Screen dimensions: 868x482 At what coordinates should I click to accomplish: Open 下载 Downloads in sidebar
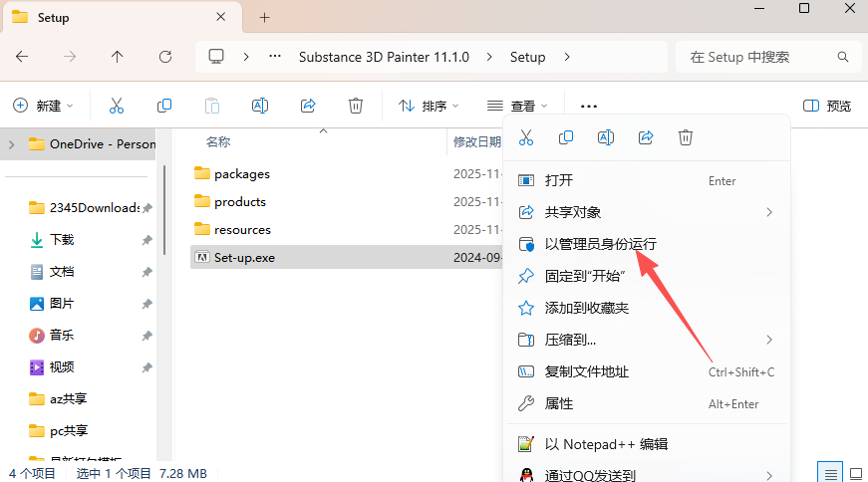pos(62,240)
